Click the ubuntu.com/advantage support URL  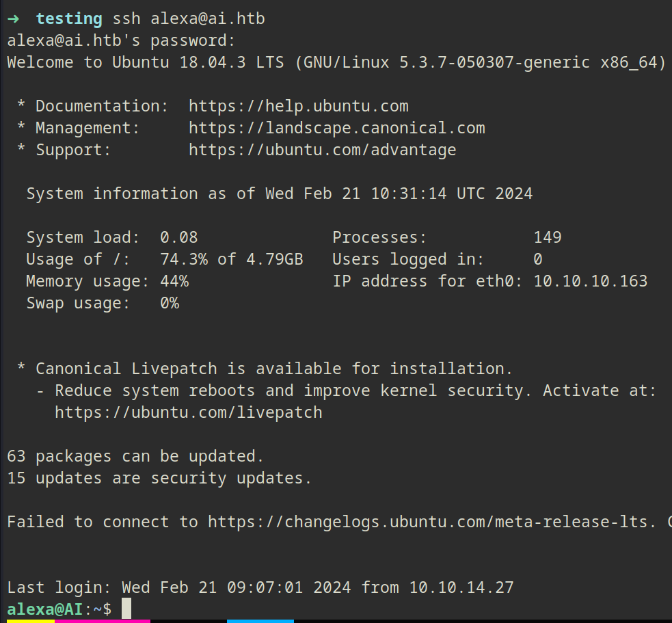[x=322, y=150]
